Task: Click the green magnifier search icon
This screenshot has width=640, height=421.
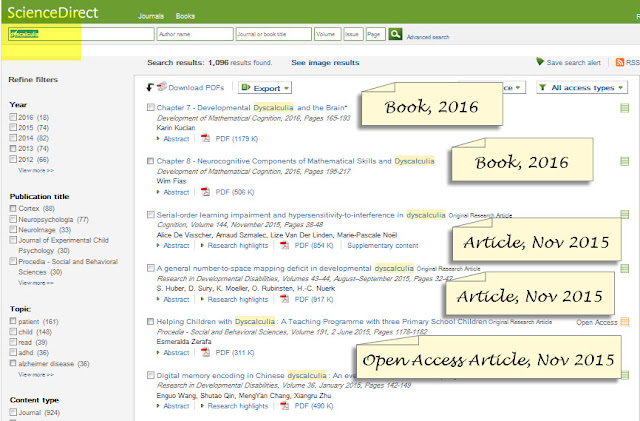Action: coord(395,34)
